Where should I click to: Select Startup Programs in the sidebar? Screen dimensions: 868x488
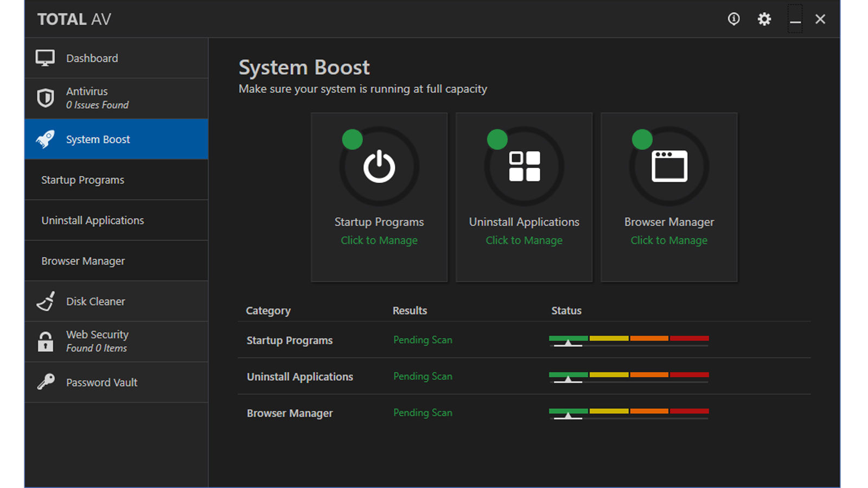coord(82,180)
